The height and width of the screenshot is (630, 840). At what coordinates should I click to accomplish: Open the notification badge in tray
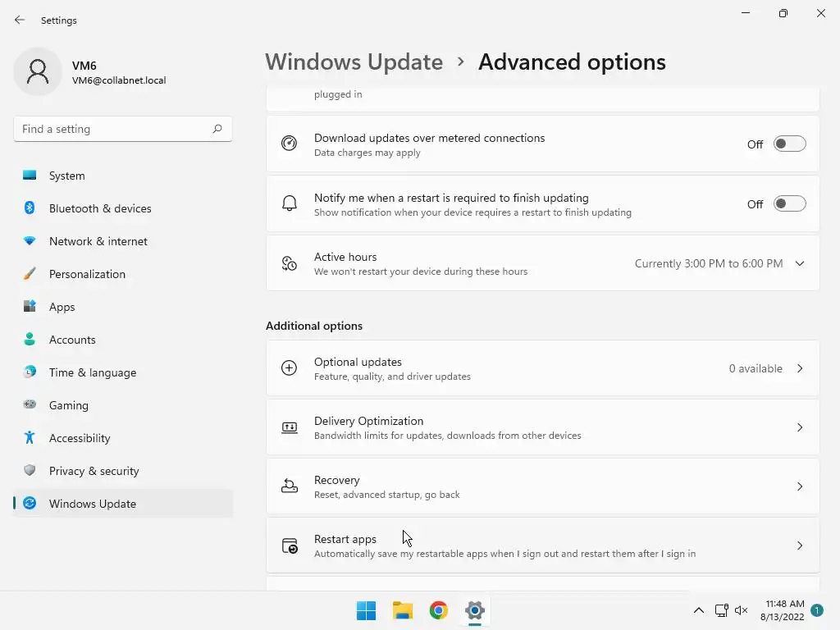(817, 610)
